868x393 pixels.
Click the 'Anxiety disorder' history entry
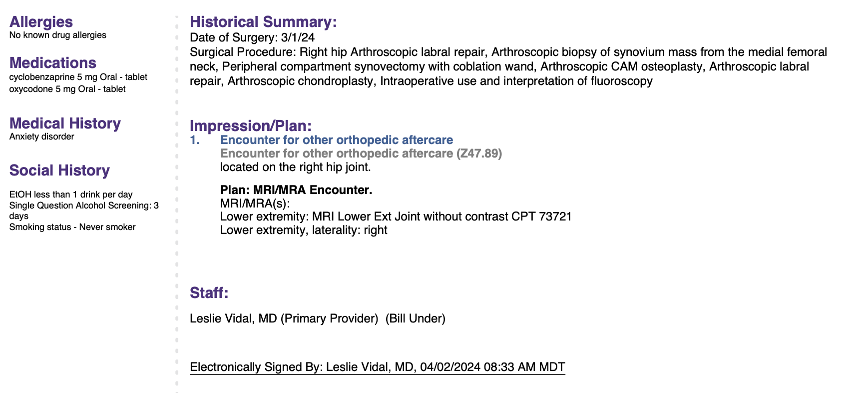pos(41,137)
